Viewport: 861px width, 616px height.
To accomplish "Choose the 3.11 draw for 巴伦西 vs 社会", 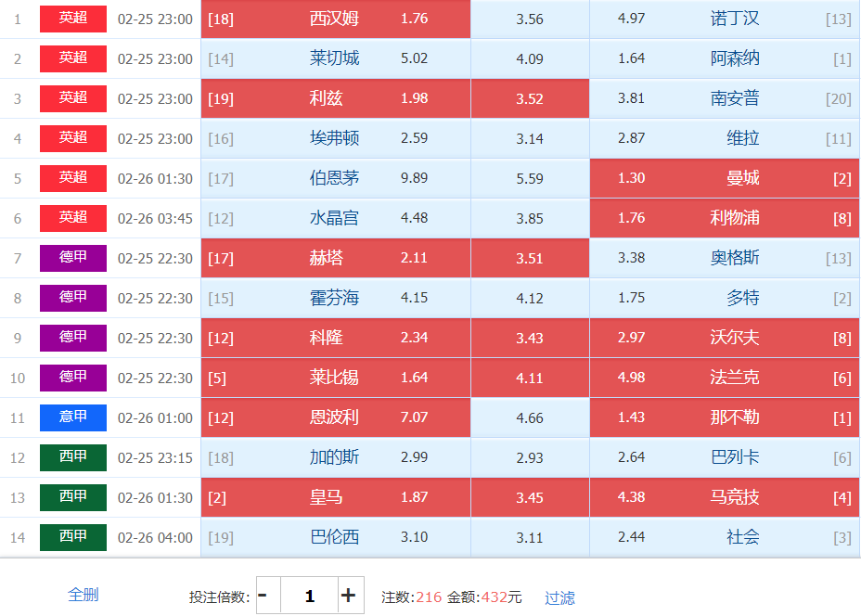I will [530, 537].
